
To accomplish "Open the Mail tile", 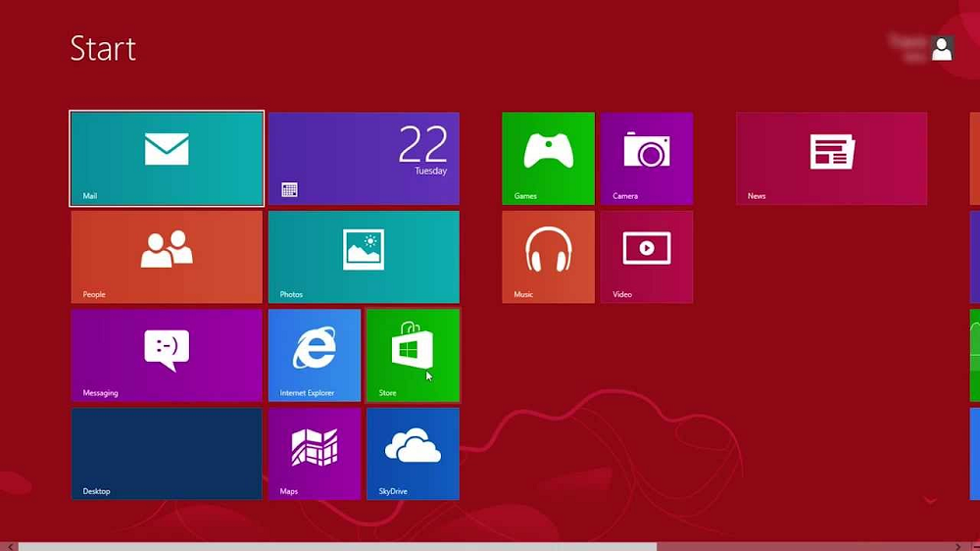I will (167, 158).
